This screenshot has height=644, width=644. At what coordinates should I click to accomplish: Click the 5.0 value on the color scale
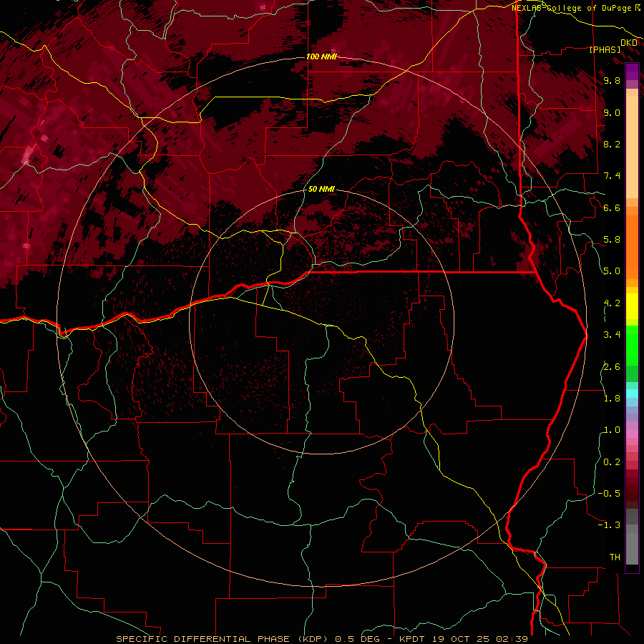pyautogui.click(x=612, y=271)
